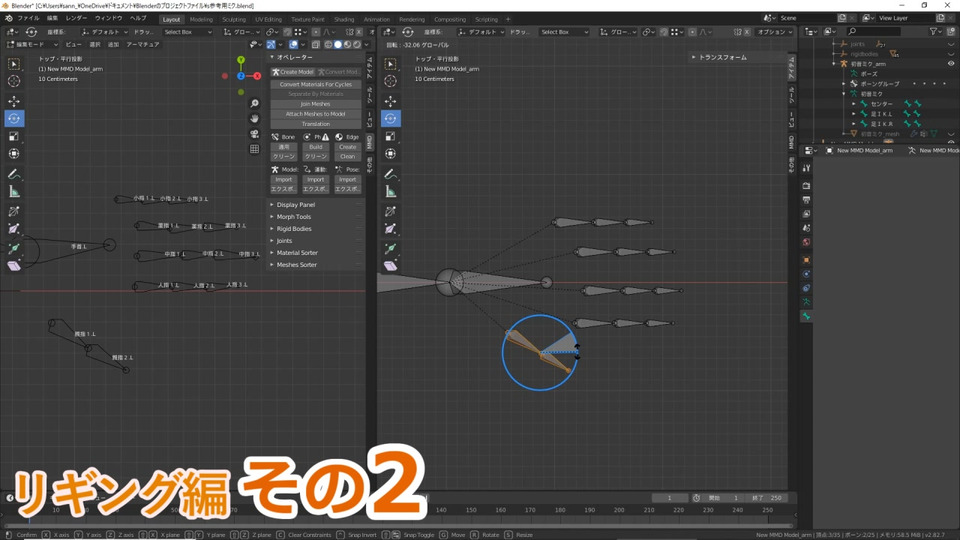Screen dimensions: 960x540
Task: Select the Transform tool in left viewport
Action: (13, 154)
